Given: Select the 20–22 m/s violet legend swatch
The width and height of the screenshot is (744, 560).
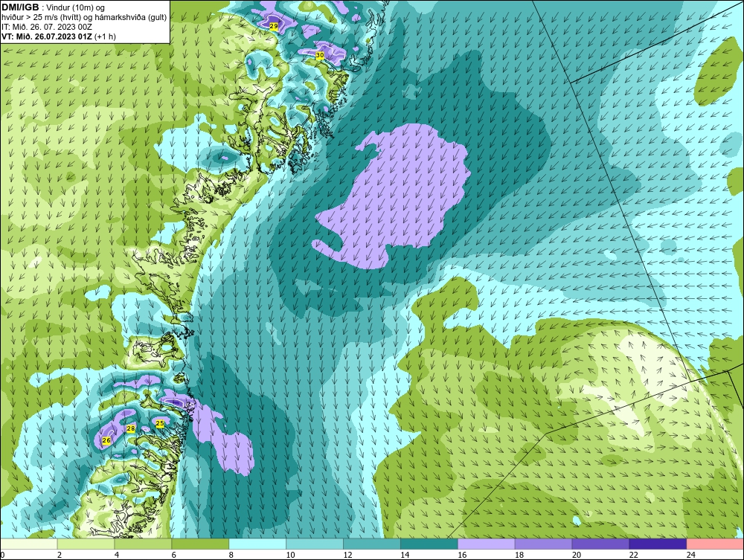Looking at the screenshot, I should click(600, 544).
